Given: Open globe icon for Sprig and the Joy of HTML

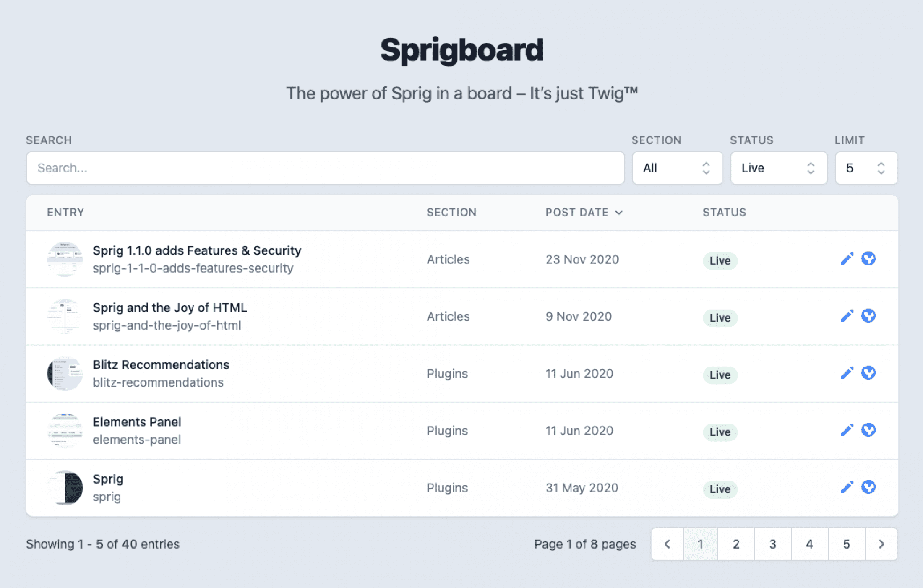Looking at the screenshot, I should 868,316.
